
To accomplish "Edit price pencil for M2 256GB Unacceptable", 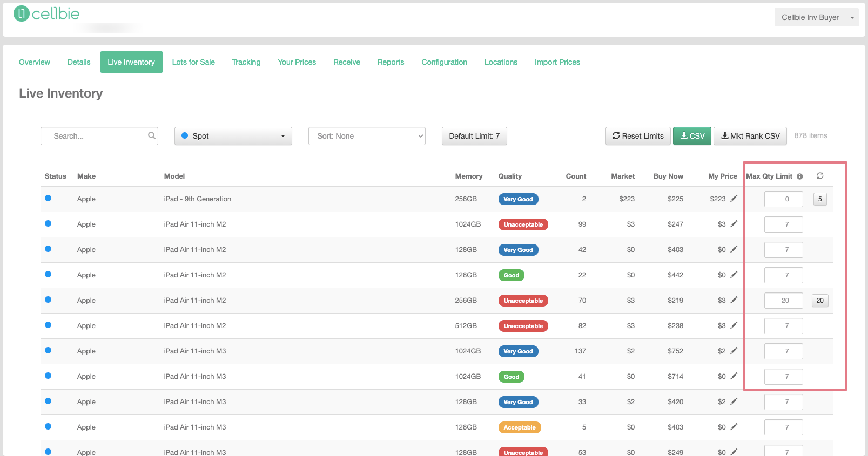I will tap(734, 300).
